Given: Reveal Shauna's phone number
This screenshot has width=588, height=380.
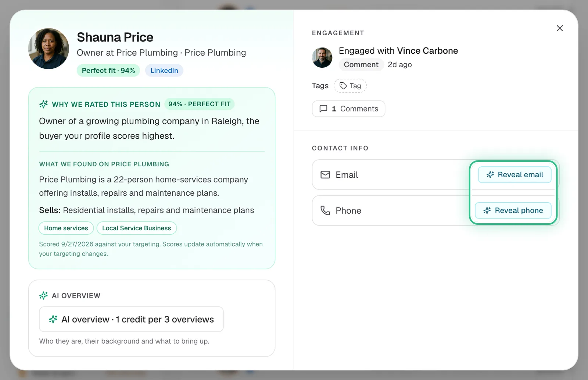Looking at the screenshot, I should (513, 210).
